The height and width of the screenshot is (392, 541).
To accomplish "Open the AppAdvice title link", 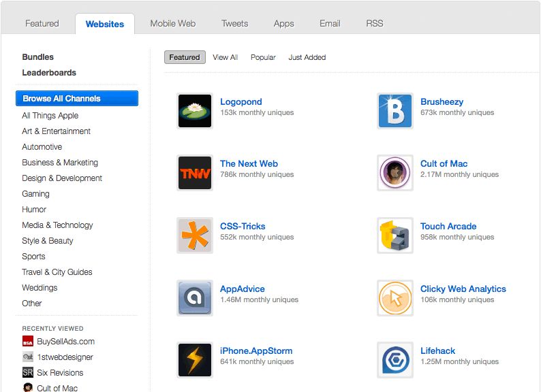I will [242, 289].
